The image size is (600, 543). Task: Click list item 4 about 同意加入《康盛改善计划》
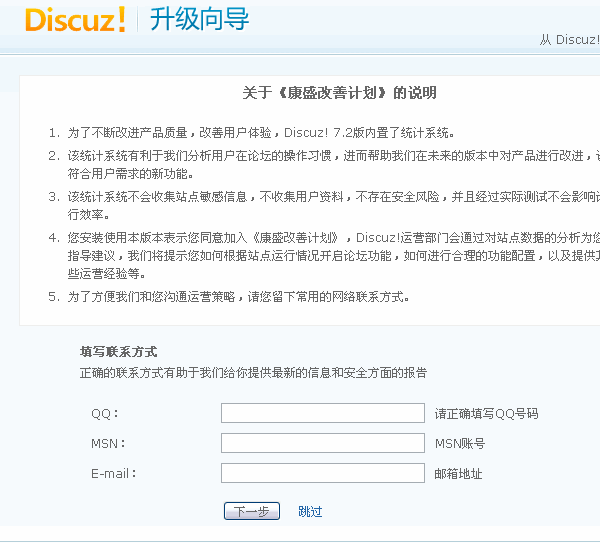point(324,256)
